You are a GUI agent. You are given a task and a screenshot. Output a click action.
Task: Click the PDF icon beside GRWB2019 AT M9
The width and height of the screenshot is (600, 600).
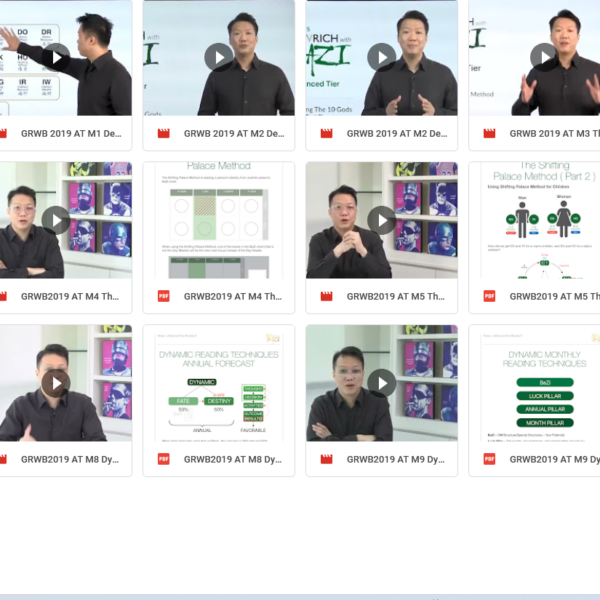point(489,459)
